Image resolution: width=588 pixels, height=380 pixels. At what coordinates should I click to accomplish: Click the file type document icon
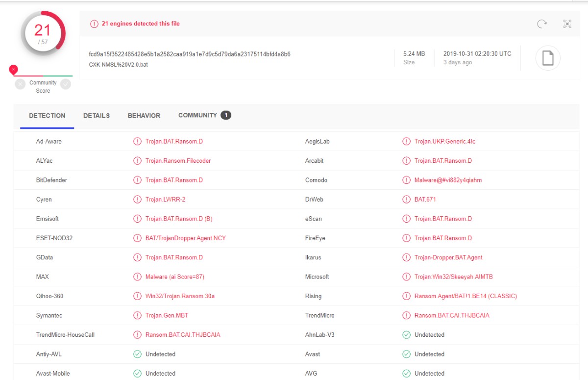(x=547, y=58)
